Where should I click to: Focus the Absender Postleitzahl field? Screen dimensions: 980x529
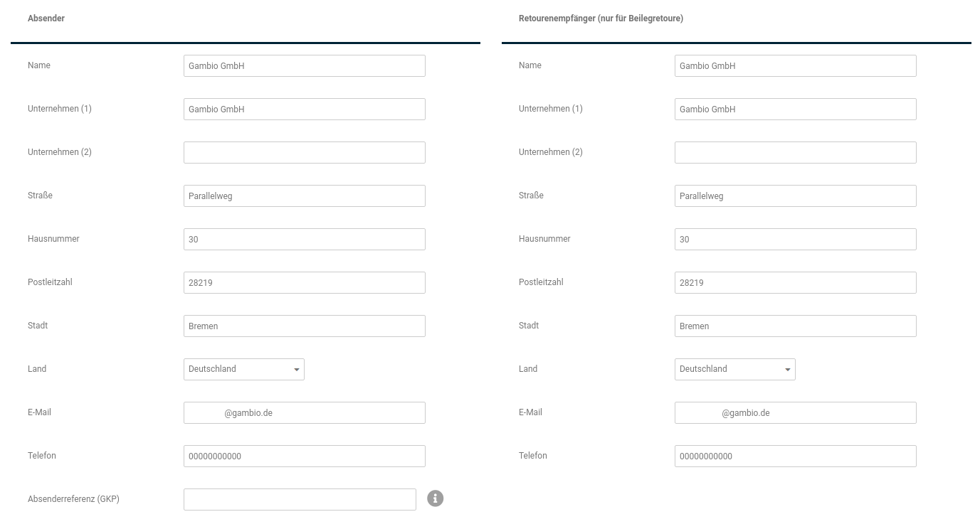305,282
